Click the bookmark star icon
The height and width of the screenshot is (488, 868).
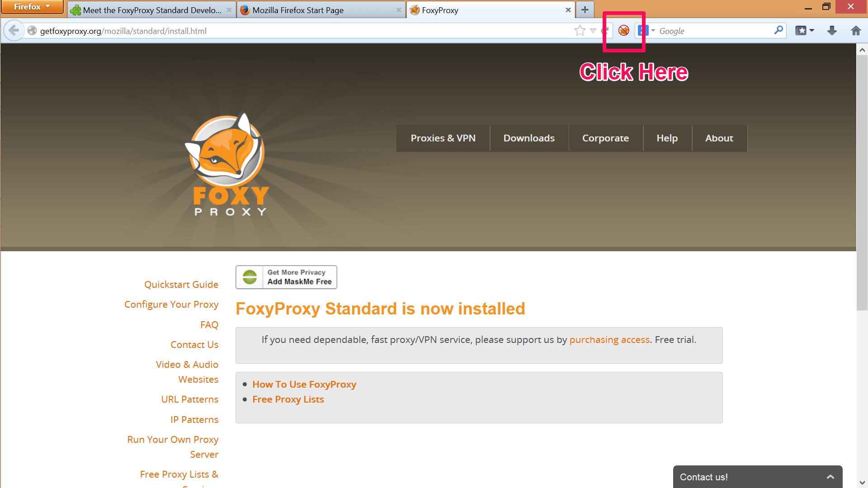point(580,31)
